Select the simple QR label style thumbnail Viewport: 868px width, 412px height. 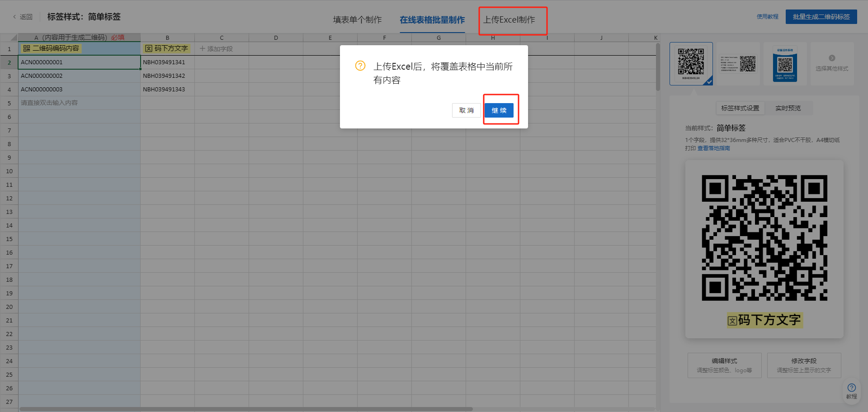[691, 64]
